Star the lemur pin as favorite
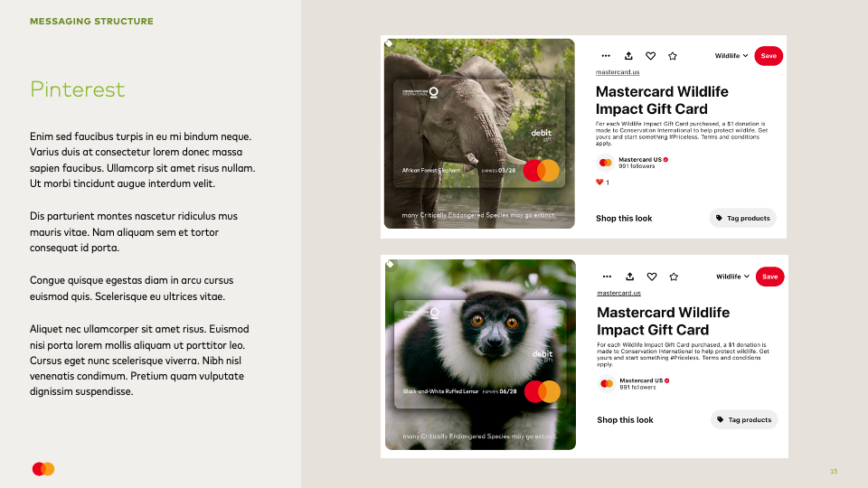This screenshot has height=488, width=868. 674,277
